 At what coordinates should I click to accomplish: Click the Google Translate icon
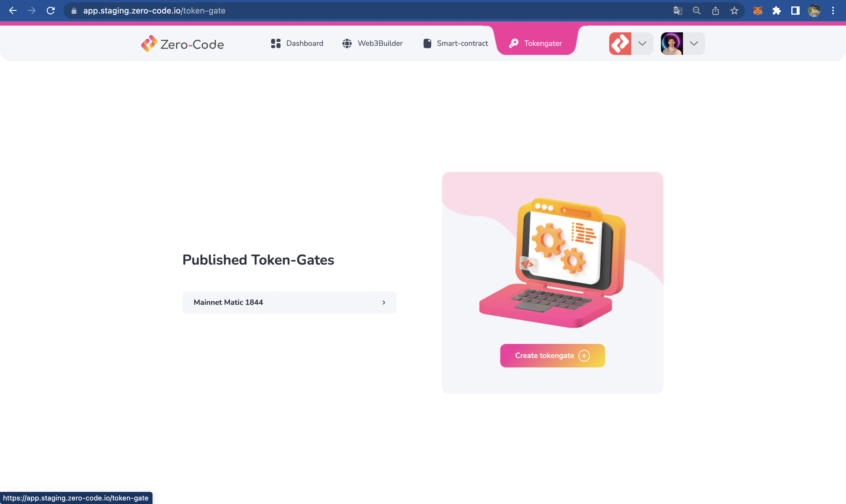678,11
